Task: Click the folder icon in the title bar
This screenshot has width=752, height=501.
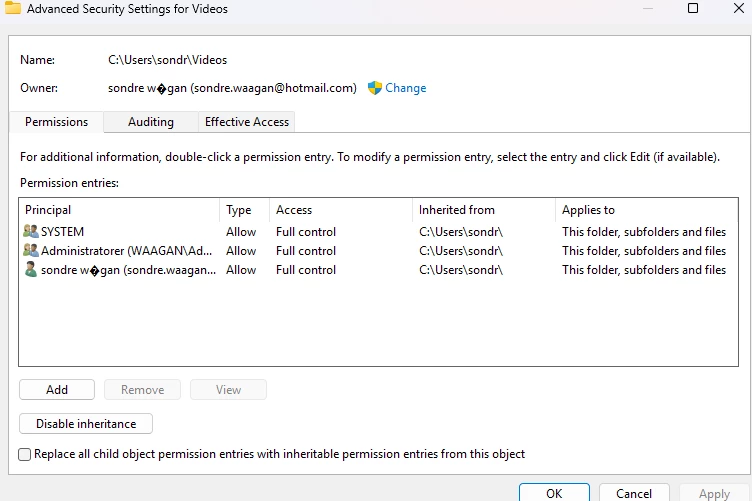Action: coord(12,7)
